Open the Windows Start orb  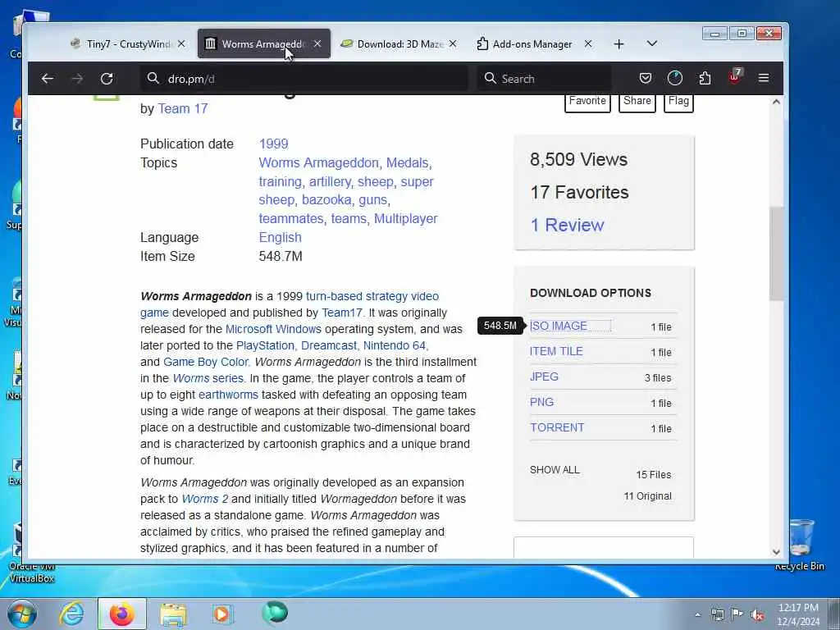click(22, 614)
